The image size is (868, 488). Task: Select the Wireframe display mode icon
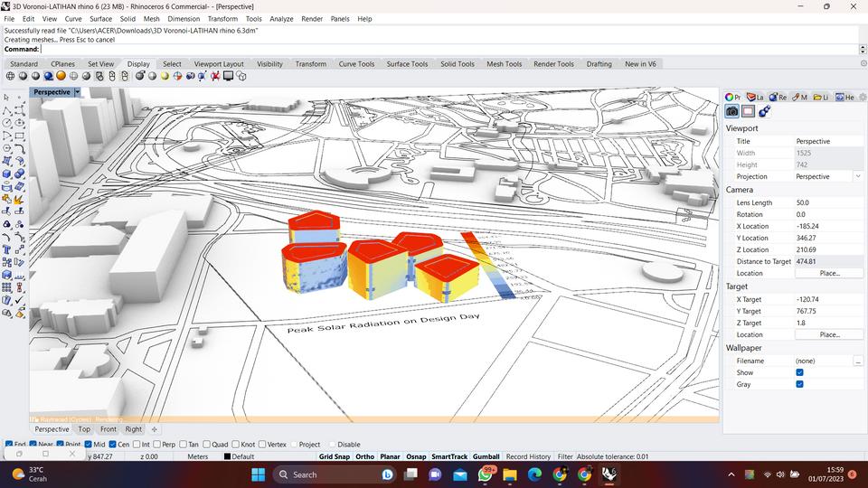pyautogui.click(x=11, y=77)
